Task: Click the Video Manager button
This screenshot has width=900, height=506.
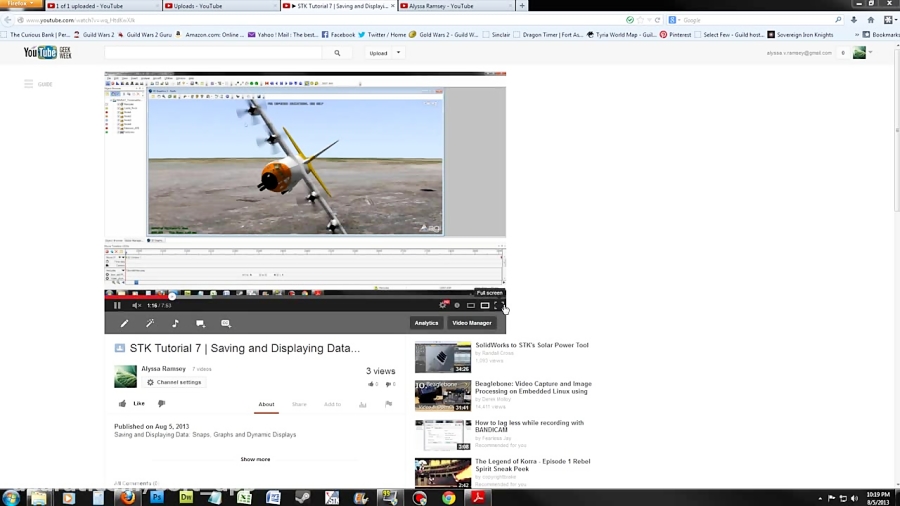Action: [x=471, y=323]
